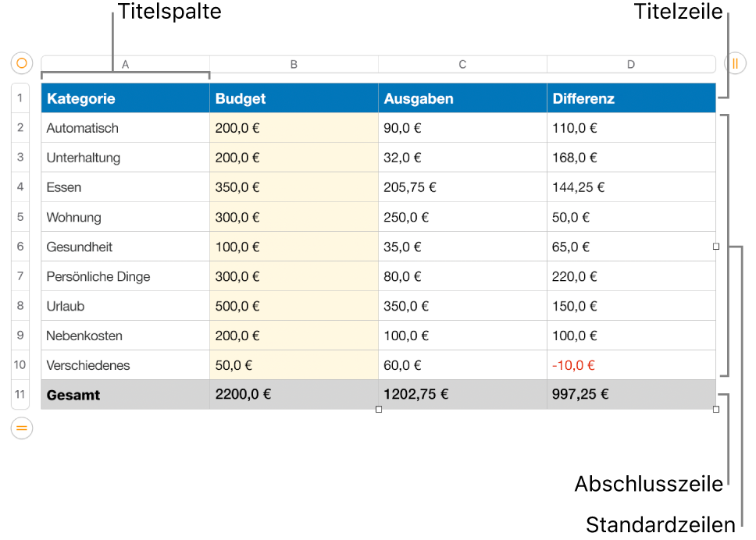Screen dimensions: 756x540
Task: Select column A header tab
Action: pyautogui.click(x=126, y=64)
